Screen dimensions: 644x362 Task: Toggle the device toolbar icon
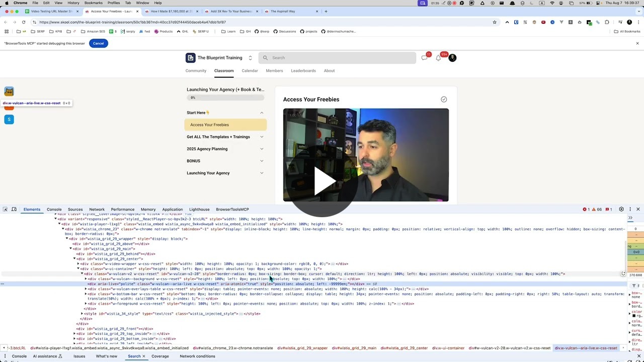[14, 209]
